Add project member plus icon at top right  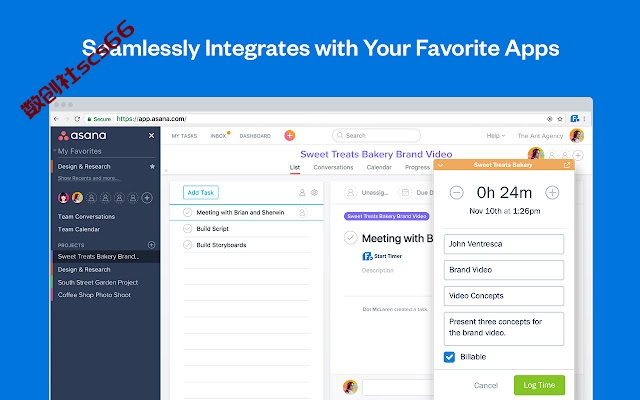point(578,155)
